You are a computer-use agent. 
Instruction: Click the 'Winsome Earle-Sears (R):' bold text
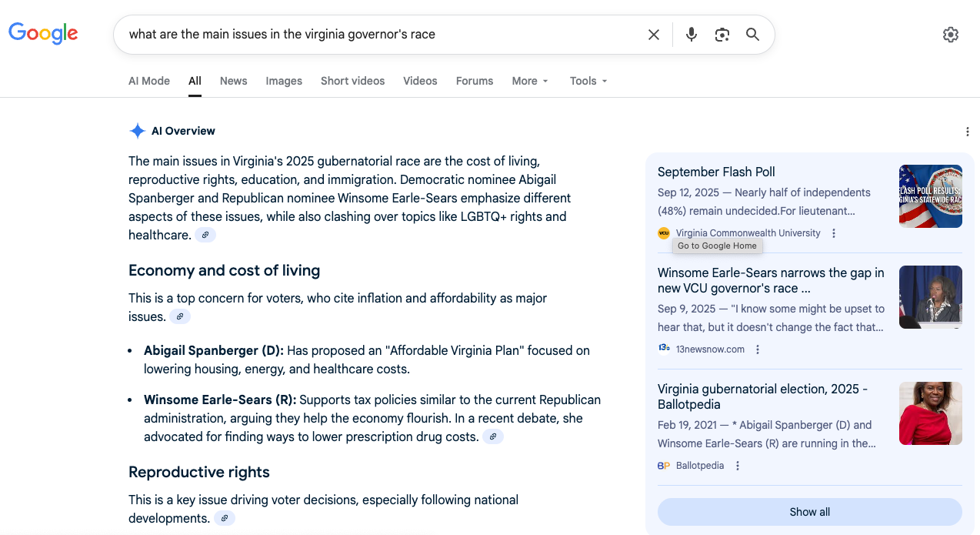click(x=220, y=400)
